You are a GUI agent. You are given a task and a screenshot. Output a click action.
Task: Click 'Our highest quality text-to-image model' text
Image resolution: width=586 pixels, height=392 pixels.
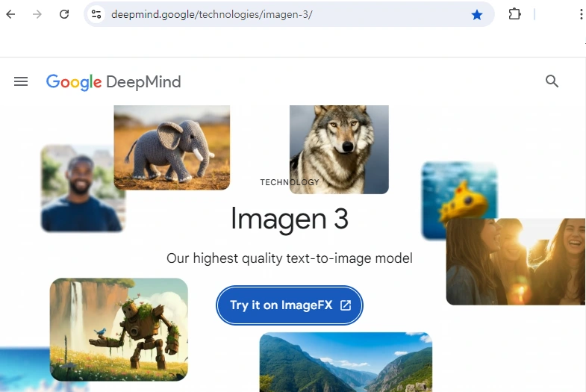pos(290,258)
